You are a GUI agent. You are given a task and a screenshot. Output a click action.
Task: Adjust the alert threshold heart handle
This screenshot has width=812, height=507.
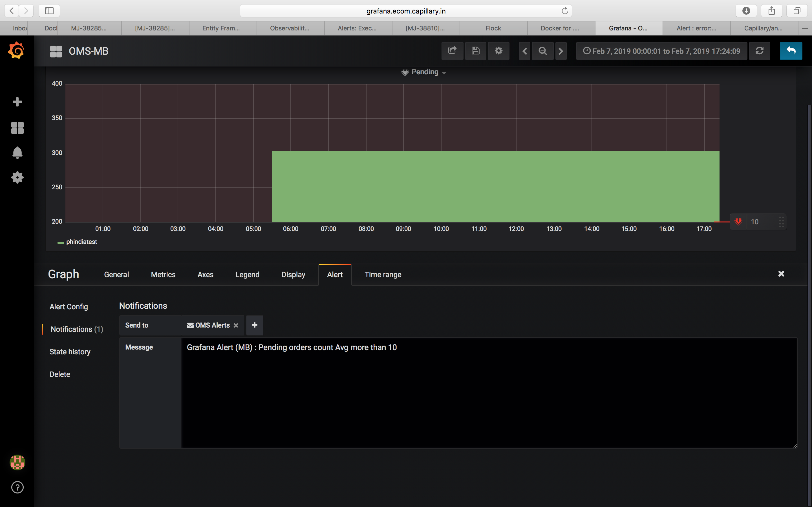coord(738,221)
